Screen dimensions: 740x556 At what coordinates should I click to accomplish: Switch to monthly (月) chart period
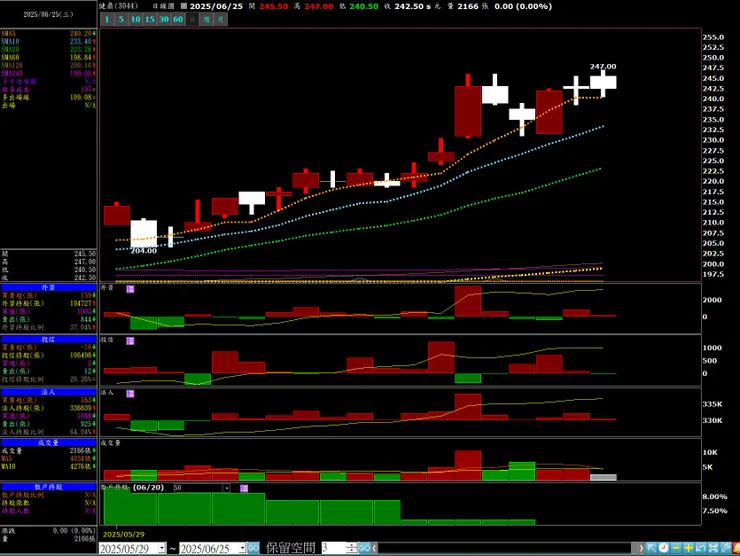click(x=220, y=19)
